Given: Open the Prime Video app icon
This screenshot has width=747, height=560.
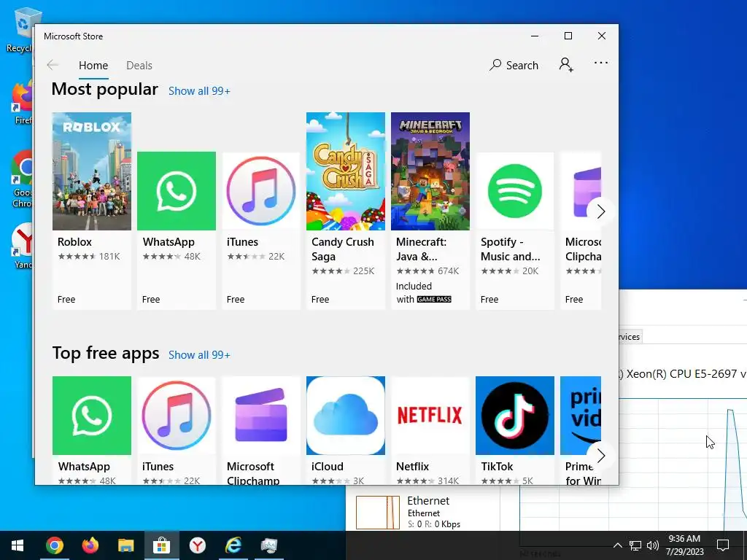Looking at the screenshot, I should pos(581,416).
